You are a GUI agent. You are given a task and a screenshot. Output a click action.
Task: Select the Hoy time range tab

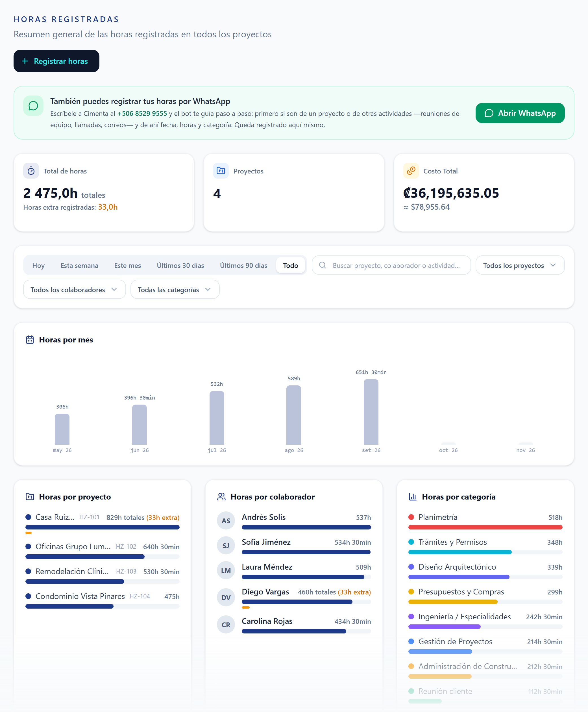pos(38,265)
